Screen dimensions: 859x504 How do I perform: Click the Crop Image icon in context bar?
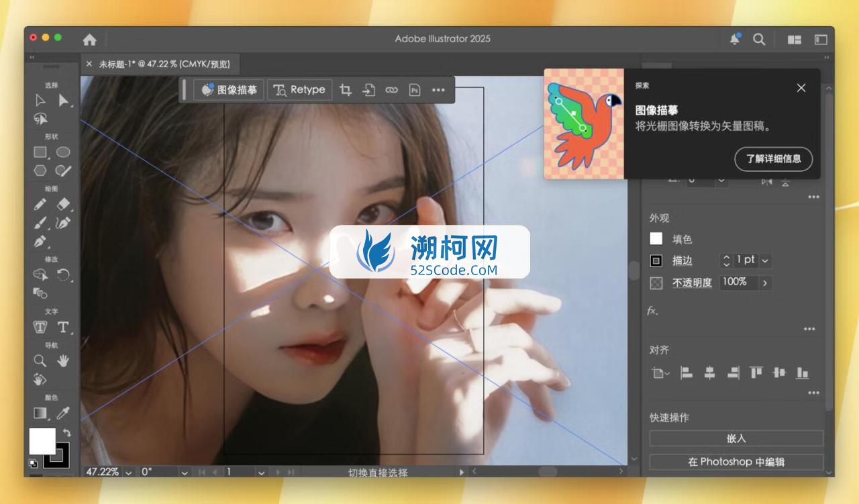(x=346, y=89)
